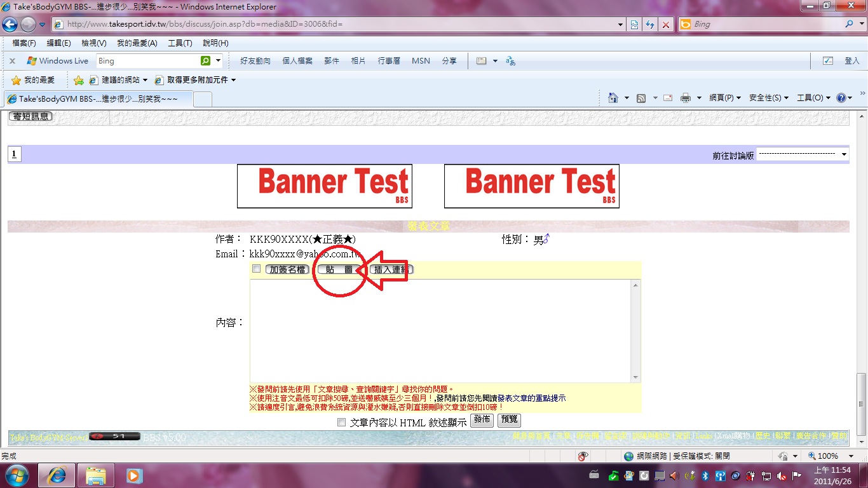Click the Windows Live toolbar green search button
868x488 pixels.
click(x=205, y=61)
